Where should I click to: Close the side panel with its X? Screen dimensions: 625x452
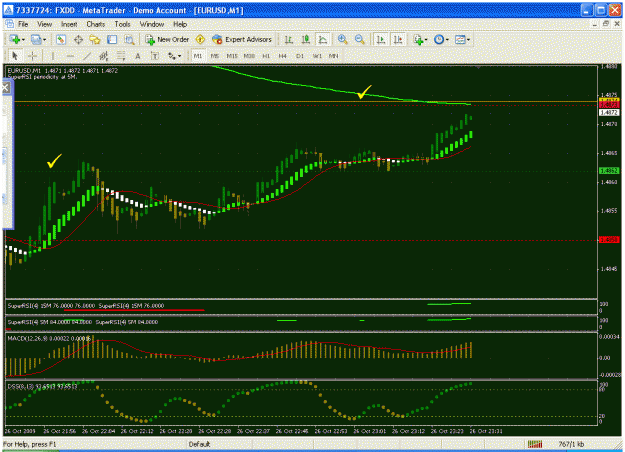click(6, 87)
